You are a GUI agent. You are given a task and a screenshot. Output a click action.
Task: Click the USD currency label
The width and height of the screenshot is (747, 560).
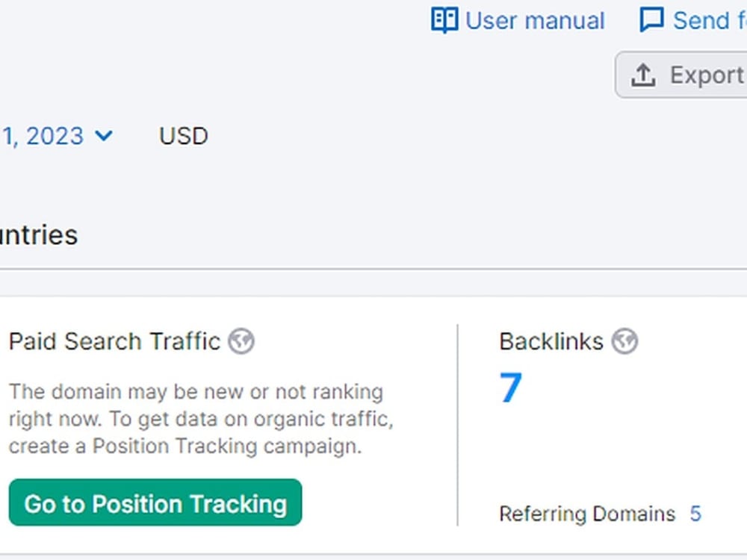point(184,136)
